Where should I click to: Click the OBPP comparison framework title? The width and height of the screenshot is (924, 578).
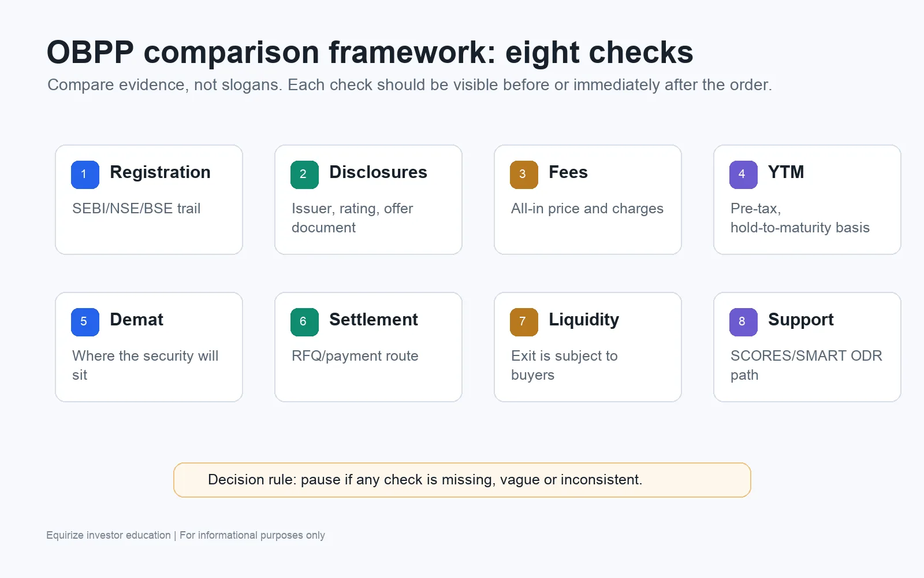click(x=370, y=53)
